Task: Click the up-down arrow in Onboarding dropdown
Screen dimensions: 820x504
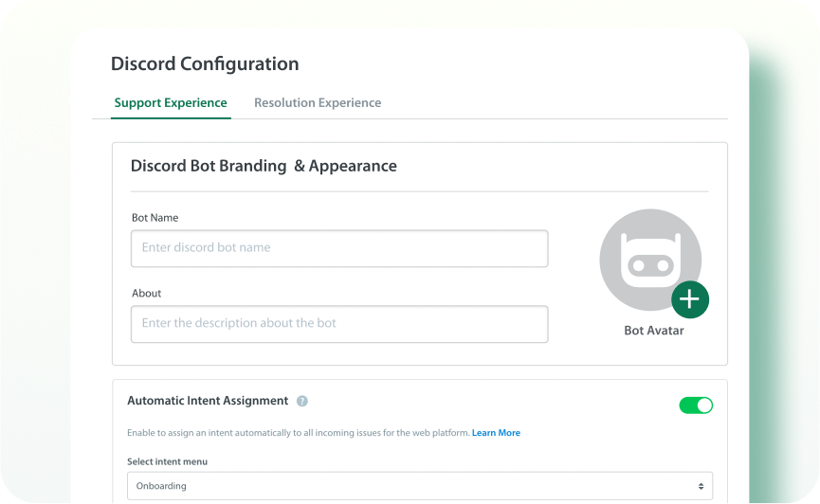Action: 701,486
